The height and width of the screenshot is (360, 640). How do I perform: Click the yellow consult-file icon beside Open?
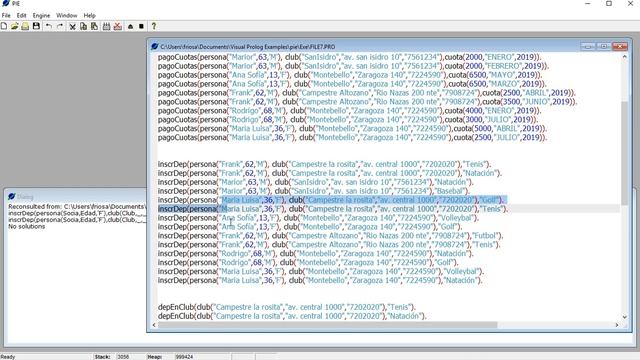tap(25, 26)
